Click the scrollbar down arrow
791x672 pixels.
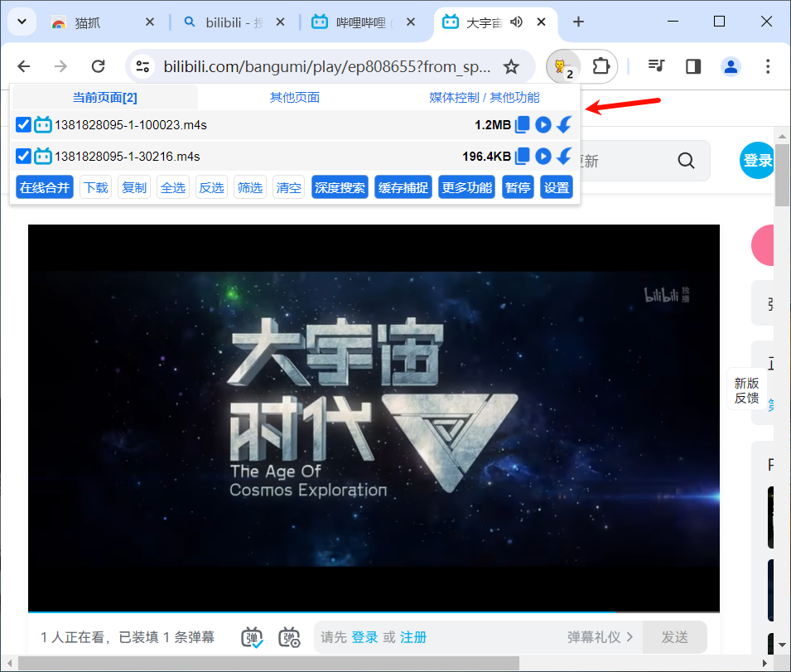pos(782,645)
